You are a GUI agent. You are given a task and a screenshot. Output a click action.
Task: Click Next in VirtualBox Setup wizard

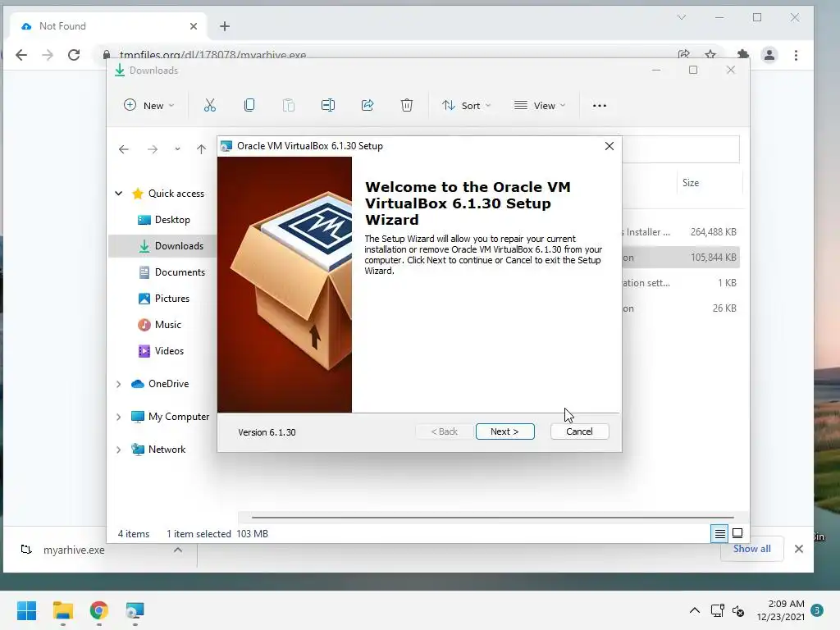pos(504,431)
